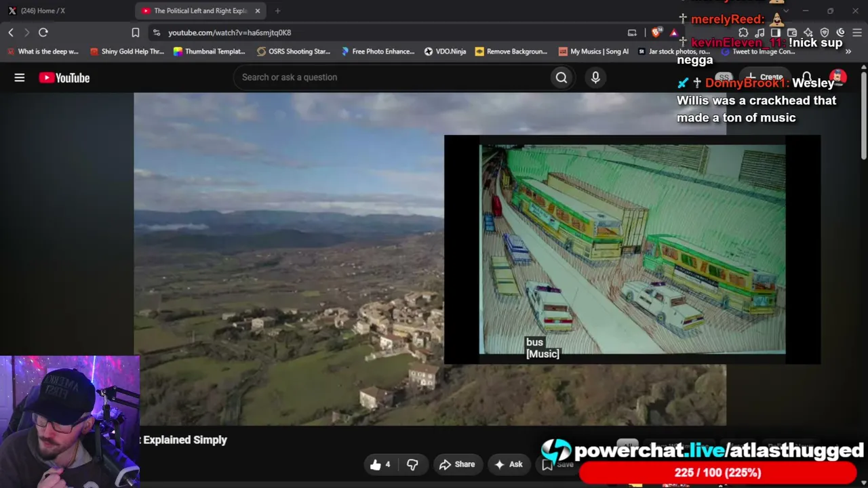Viewport: 868px width, 488px height.
Task: Open Shiny Gold Help Thread bookmark
Action: tap(127, 52)
